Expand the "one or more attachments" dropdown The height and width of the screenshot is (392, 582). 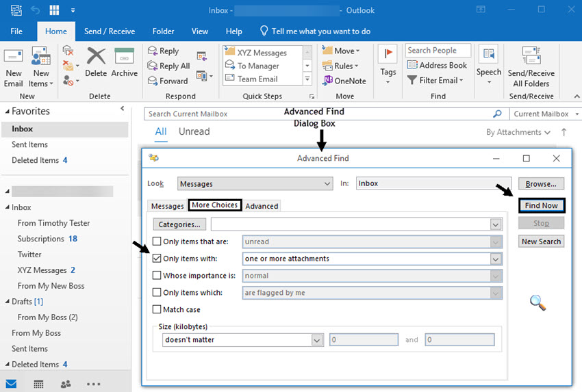[x=496, y=259]
